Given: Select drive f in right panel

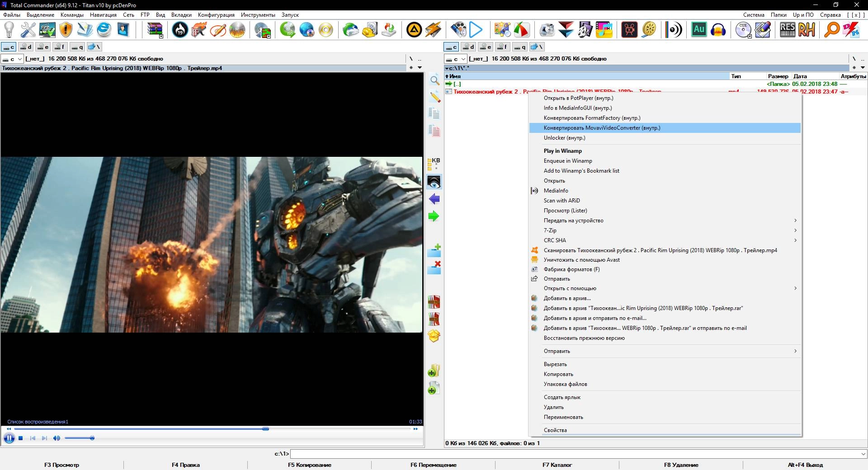Looking at the screenshot, I should tap(503, 47).
